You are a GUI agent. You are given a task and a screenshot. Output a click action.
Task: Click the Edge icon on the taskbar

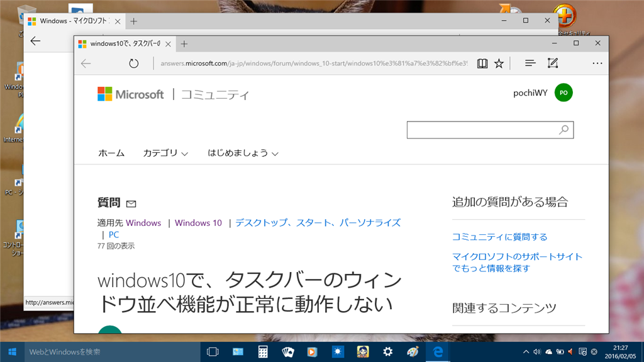coord(438,352)
